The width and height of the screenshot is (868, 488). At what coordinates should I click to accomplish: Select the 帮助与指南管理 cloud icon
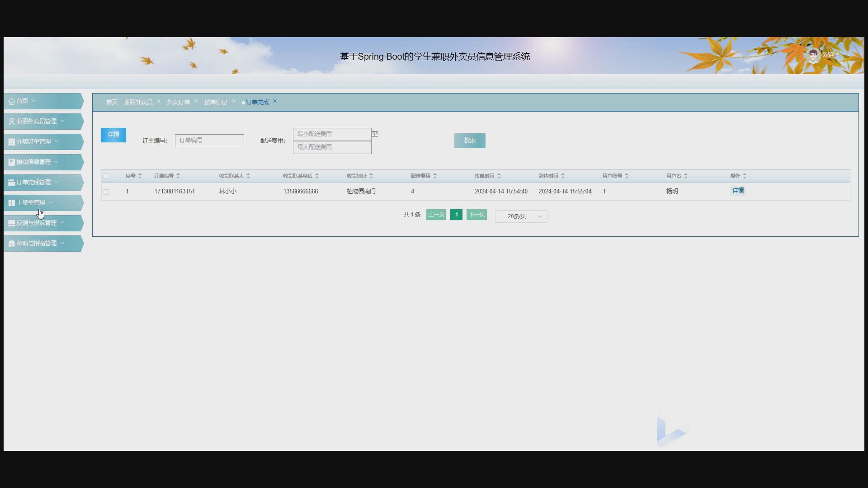click(11, 243)
